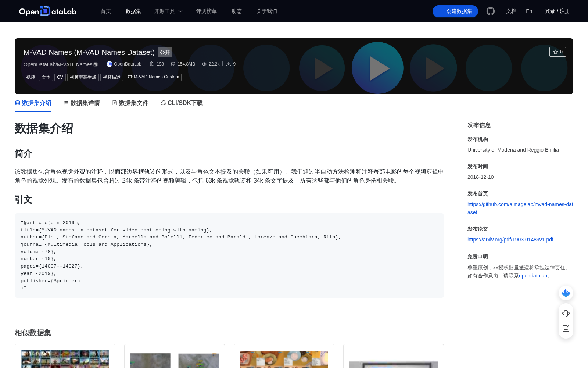This screenshot has height=368, width=588.
Task: Open the arxiv.org 1903.01489v1.pdf paper link
Action: pos(510,240)
